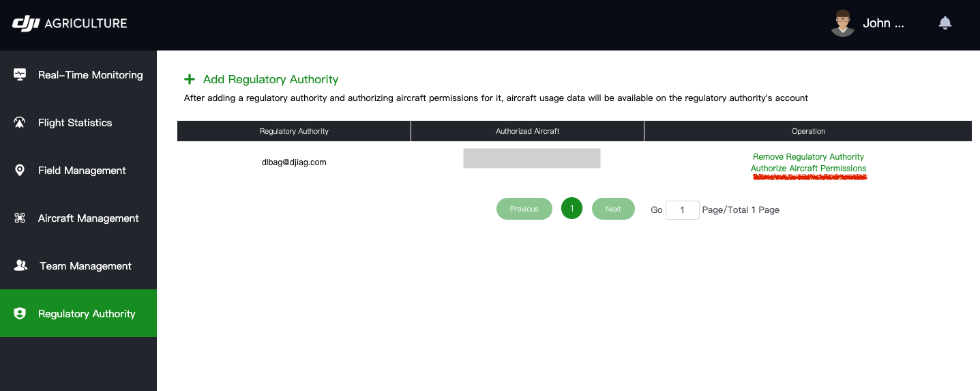
Task: Click Page/Total 1 Page text
Action: (741, 210)
